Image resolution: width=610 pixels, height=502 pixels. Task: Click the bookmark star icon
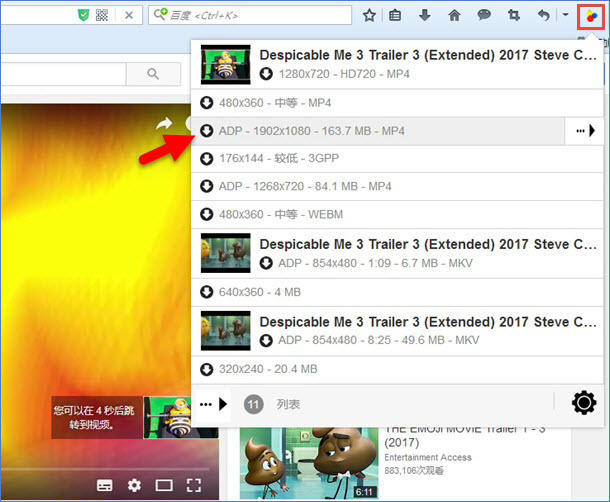tap(369, 16)
